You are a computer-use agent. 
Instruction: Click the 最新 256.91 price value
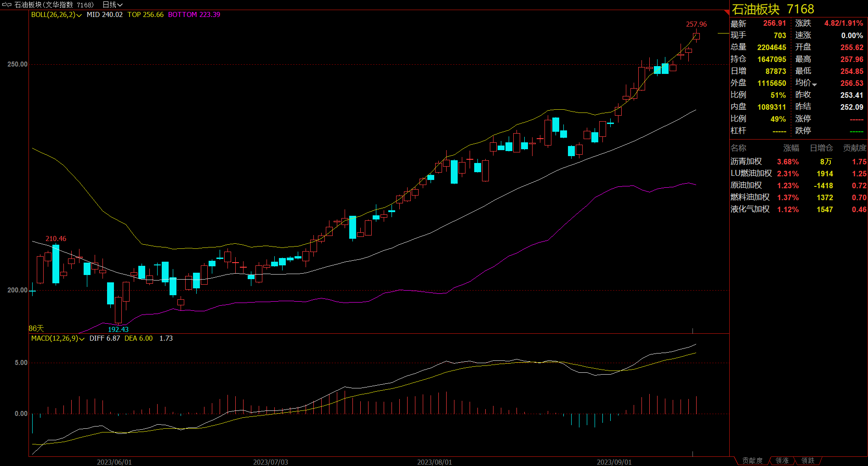coord(774,23)
